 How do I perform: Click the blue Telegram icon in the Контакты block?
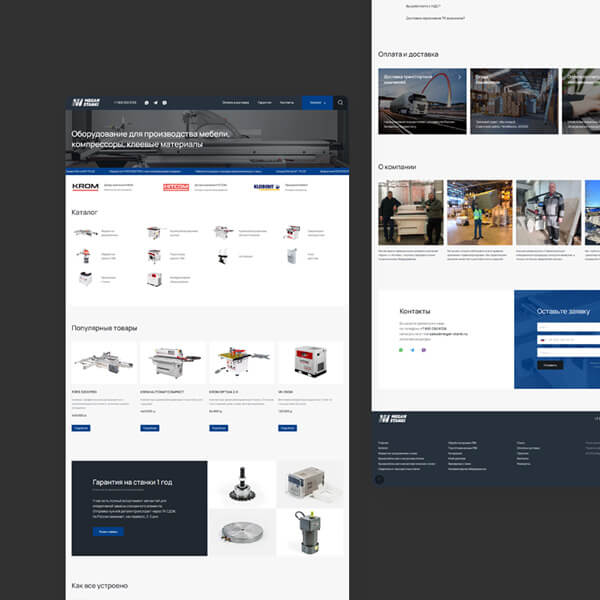click(412, 350)
